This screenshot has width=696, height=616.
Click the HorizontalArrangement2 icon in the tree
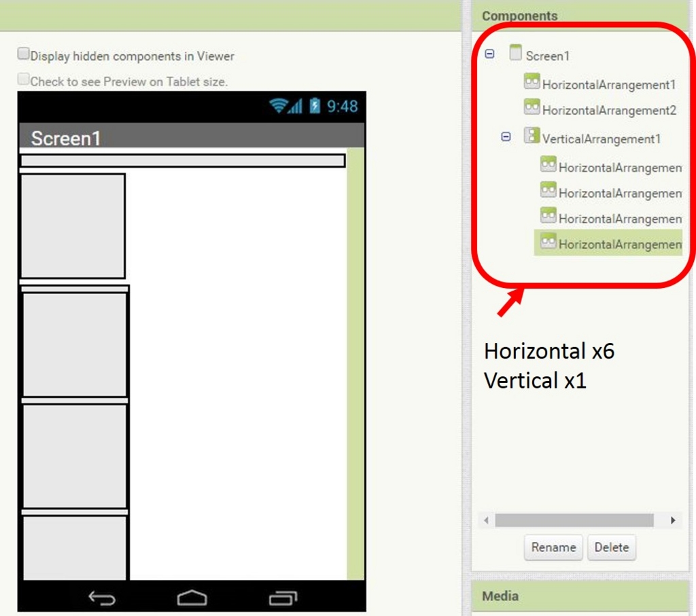click(x=532, y=107)
